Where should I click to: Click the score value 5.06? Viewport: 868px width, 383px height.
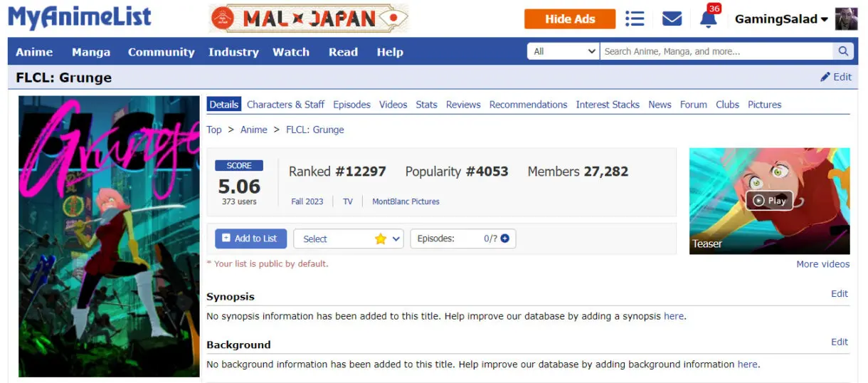click(x=239, y=187)
